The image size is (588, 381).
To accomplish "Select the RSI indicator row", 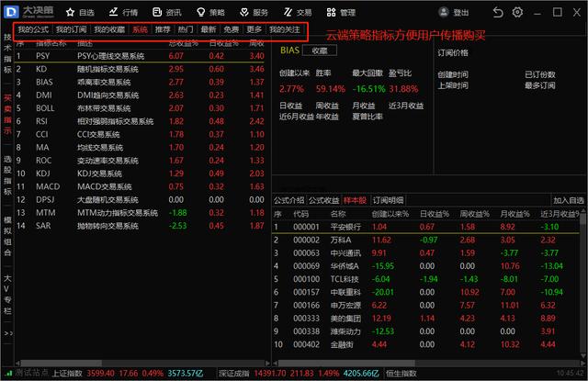I will coord(140,121).
